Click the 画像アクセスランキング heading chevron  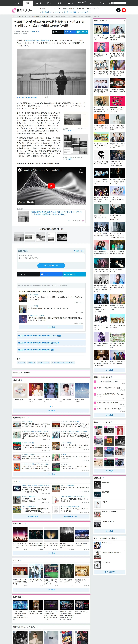pyautogui.click(x=112, y=422)
